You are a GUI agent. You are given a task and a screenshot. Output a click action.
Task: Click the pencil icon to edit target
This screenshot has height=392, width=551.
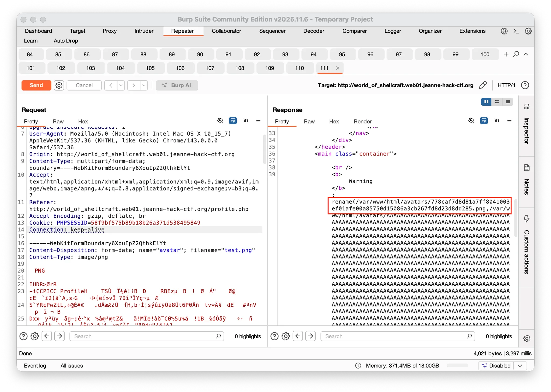pos(483,85)
